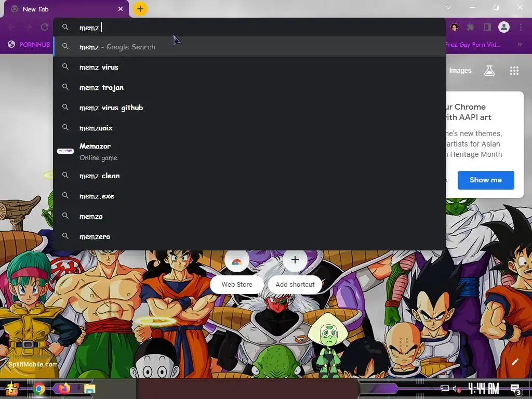This screenshot has width=532, height=399.
Task: Click the search icon beside 'memz virus'
Action: [65, 67]
